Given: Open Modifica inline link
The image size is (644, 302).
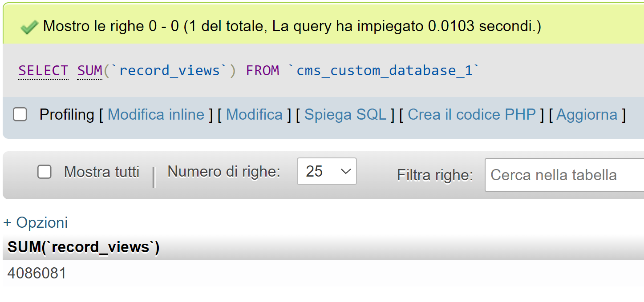Looking at the screenshot, I should tap(156, 115).
